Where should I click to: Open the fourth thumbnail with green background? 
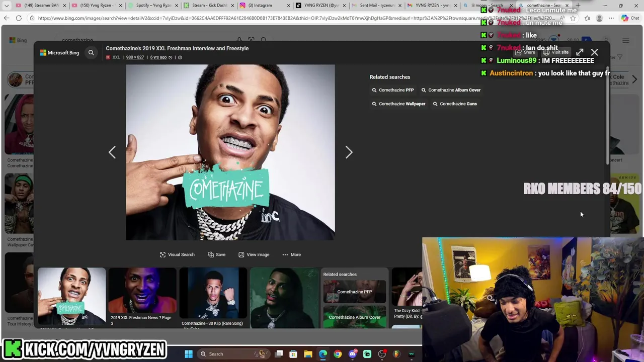tap(284, 298)
